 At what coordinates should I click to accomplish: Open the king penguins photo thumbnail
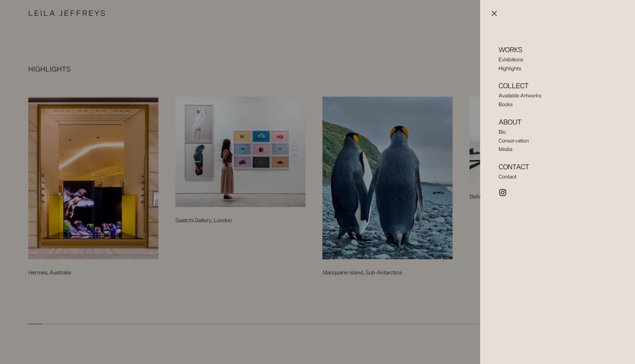pyautogui.click(x=387, y=178)
